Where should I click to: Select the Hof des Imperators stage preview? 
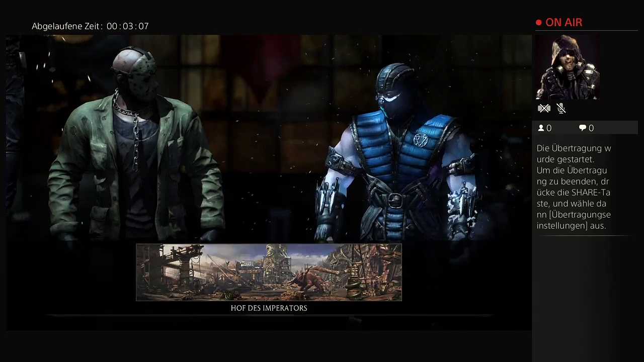[x=269, y=272]
